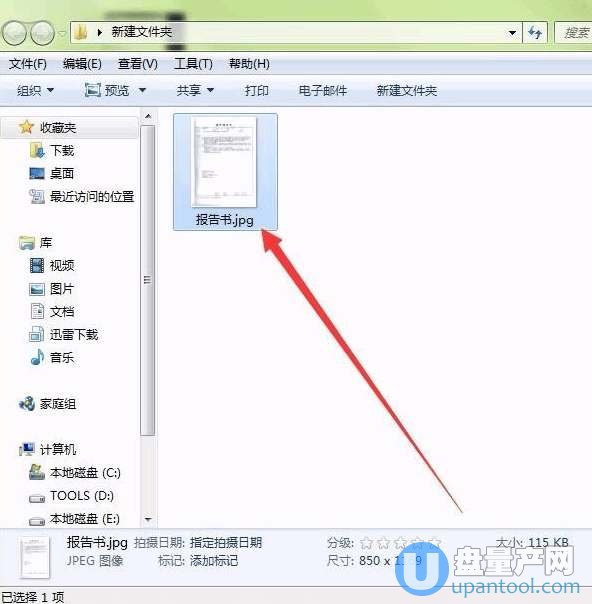
Task: Select 库 in navigation pane
Action: coord(45,243)
